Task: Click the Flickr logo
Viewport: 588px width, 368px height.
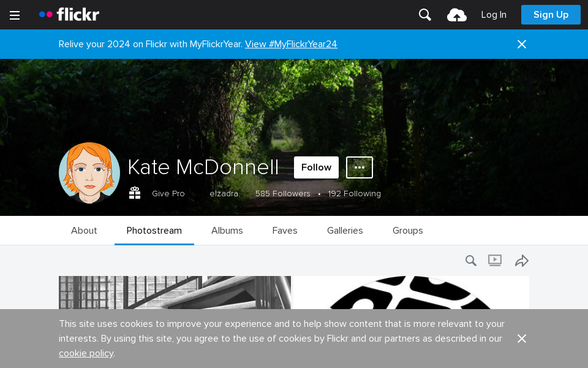Action: (x=69, y=15)
